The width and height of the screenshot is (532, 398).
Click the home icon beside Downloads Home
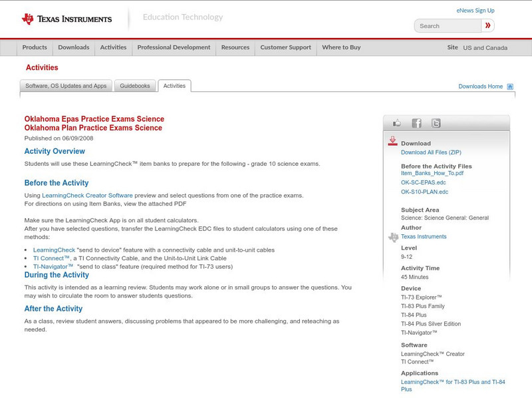click(x=510, y=86)
